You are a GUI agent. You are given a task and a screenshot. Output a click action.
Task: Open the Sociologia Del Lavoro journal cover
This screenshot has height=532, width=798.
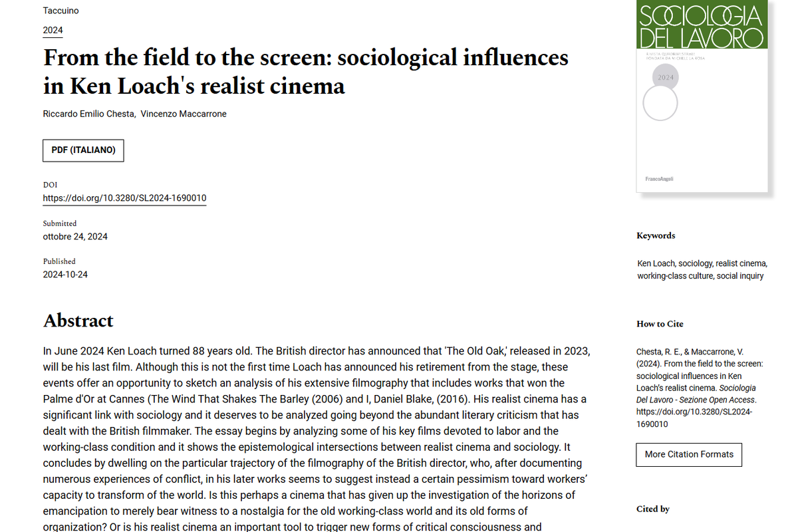[x=702, y=98]
